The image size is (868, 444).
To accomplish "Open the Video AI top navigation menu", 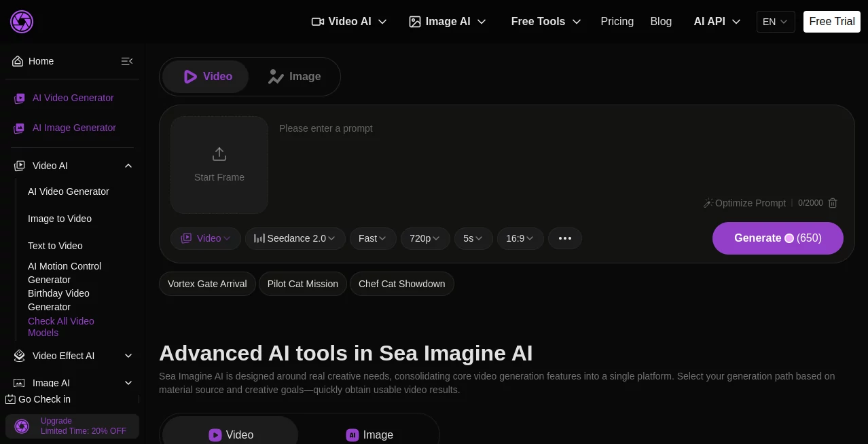I will click(349, 22).
